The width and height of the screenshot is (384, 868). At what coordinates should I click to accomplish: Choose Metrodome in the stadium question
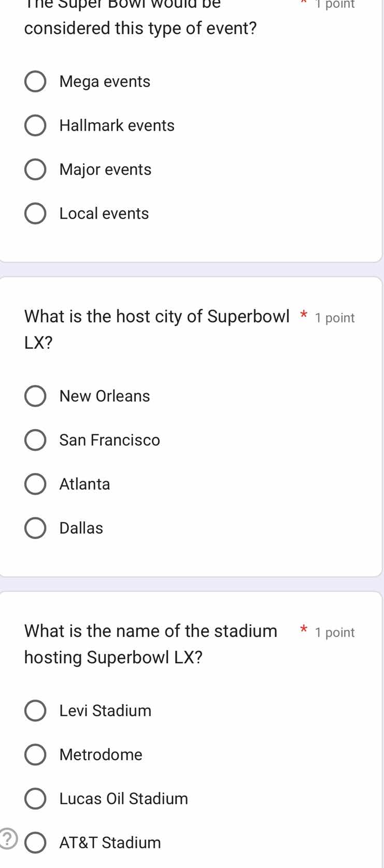pyautogui.click(x=35, y=755)
